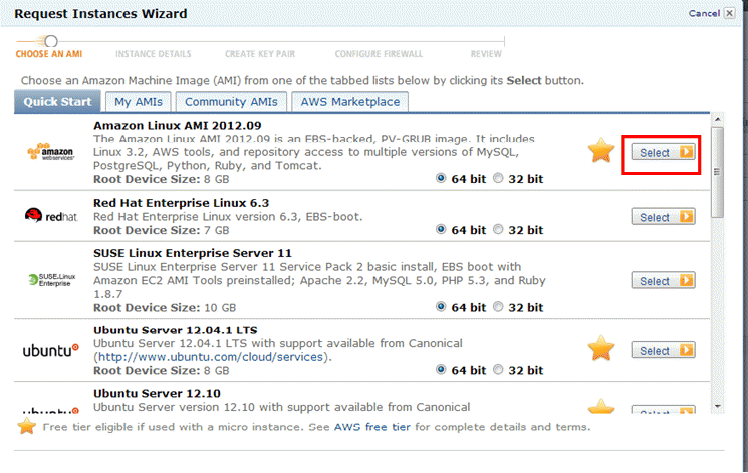Viewport: 748px width, 473px height.
Task: Click the wizard progress circle above Choose an AMI
Action: [x=51, y=41]
